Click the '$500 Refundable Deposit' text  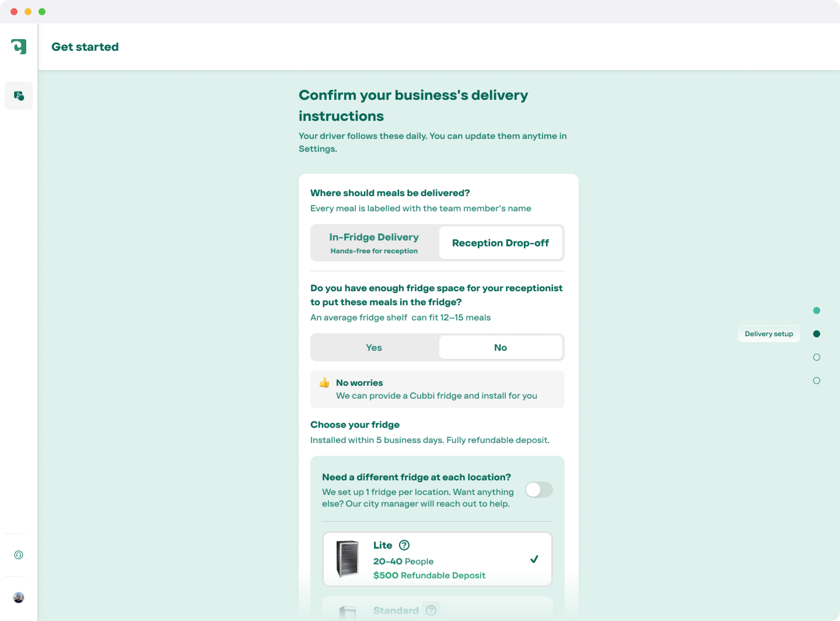tap(429, 575)
